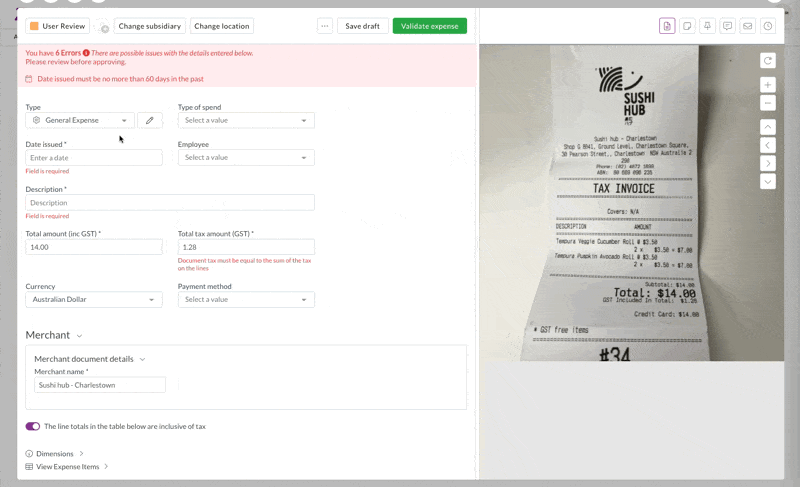Click Validate expense button
The image size is (800, 487).
(430, 26)
